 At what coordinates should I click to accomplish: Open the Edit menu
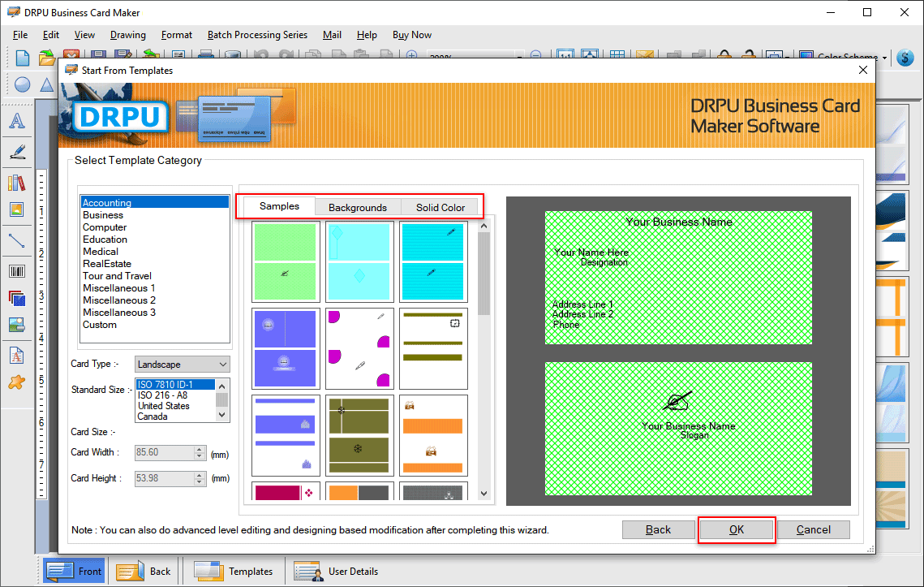(50, 35)
